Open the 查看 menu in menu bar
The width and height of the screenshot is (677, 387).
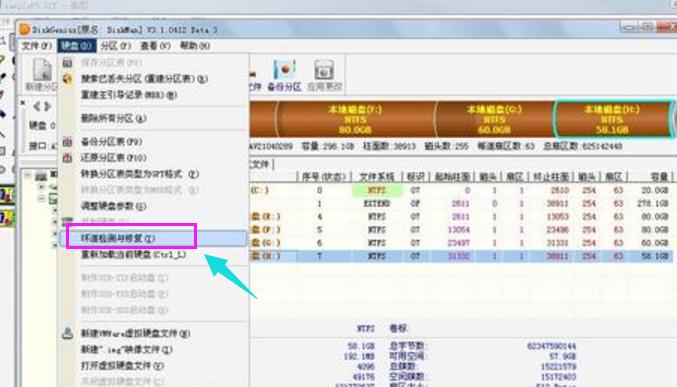tap(155, 45)
